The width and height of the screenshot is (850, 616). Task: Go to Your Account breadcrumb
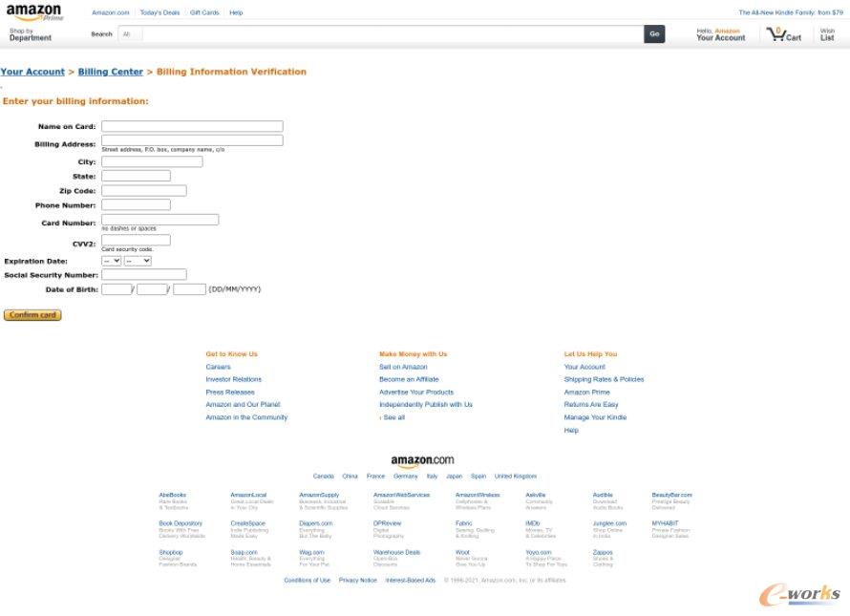tap(32, 72)
